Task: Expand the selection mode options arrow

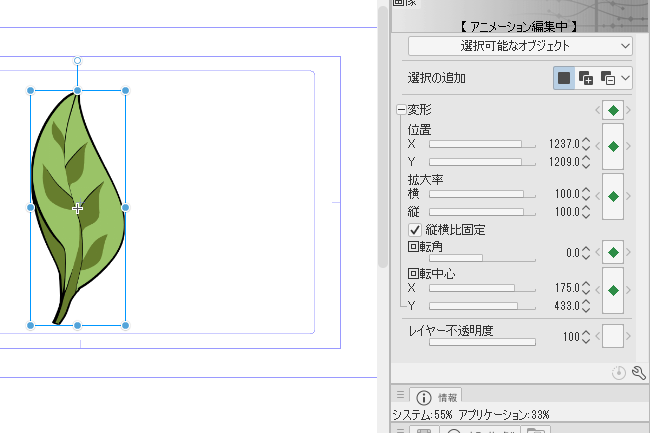Action: (626, 78)
